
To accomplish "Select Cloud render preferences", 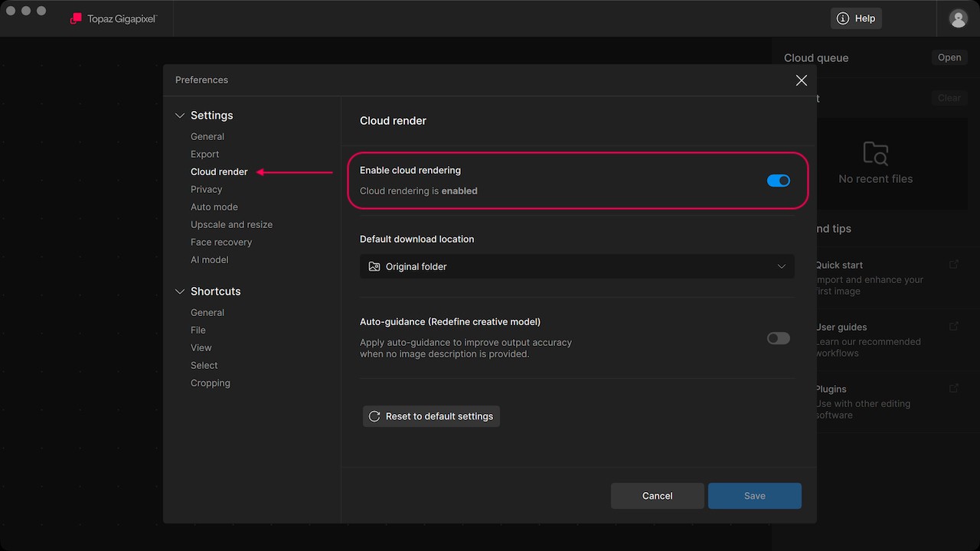I will click(x=219, y=171).
